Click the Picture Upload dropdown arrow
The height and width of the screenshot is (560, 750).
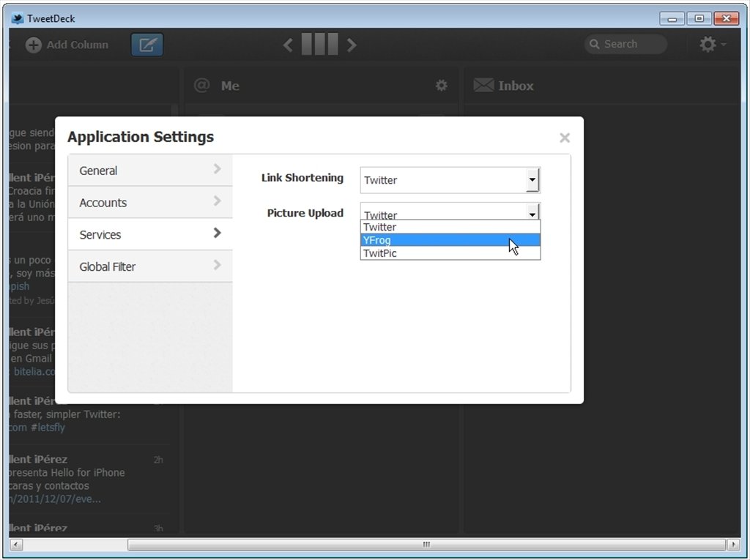click(532, 212)
